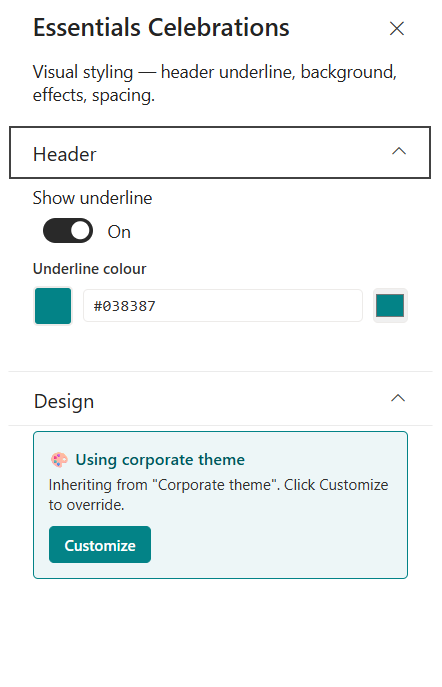
Task: Focus the #038387 hex colour field
Action: coord(223,306)
